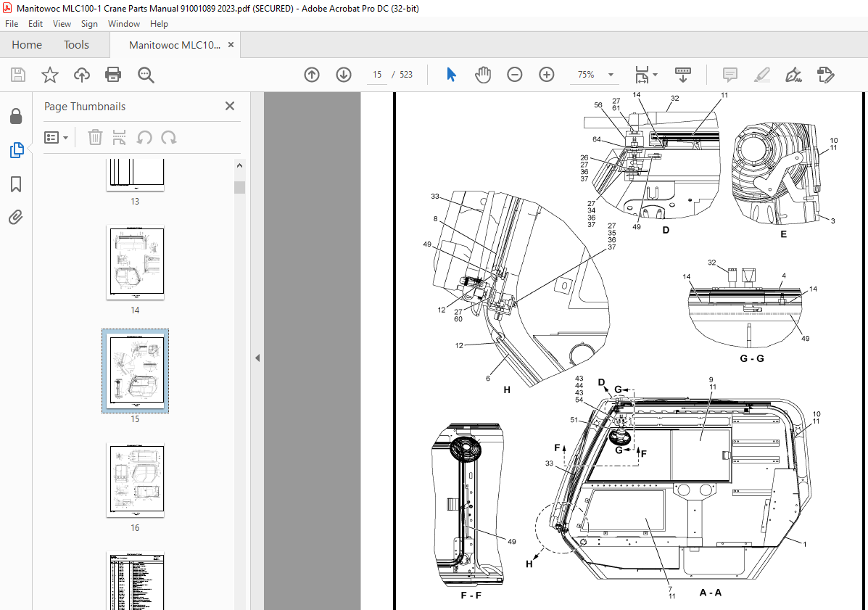Image resolution: width=868 pixels, height=610 pixels.
Task: Click the Fit to width page tool
Action: click(x=642, y=75)
